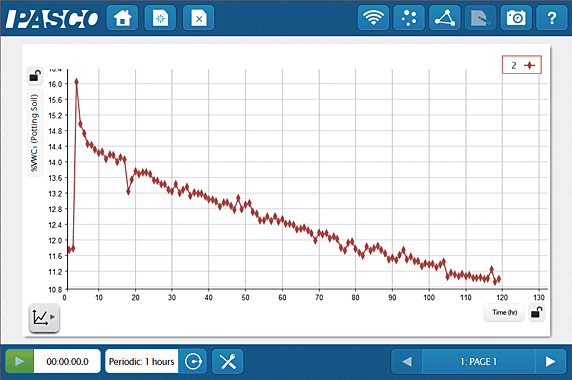Click the x-axis label 120
Image resolution: width=572 pixels, height=380 pixels.
point(502,298)
